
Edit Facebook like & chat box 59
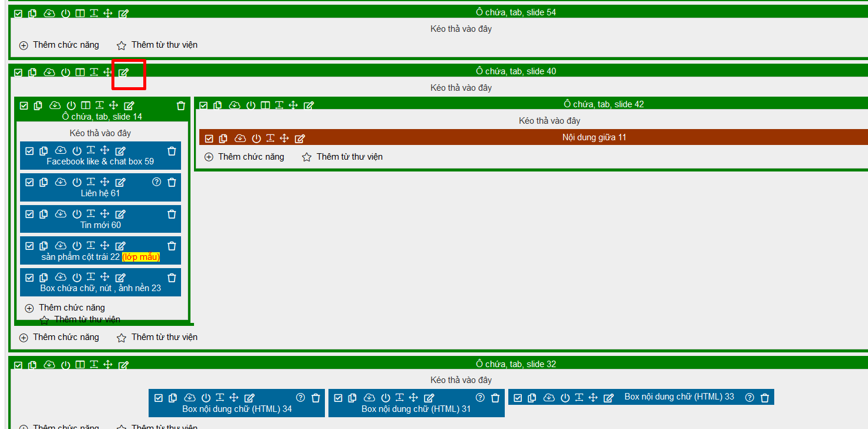pyautogui.click(x=120, y=151)
